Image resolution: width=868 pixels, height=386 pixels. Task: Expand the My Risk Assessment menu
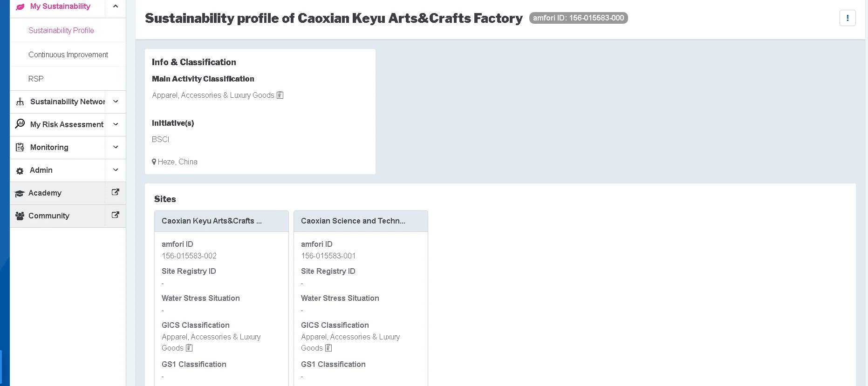coord(116,124)
